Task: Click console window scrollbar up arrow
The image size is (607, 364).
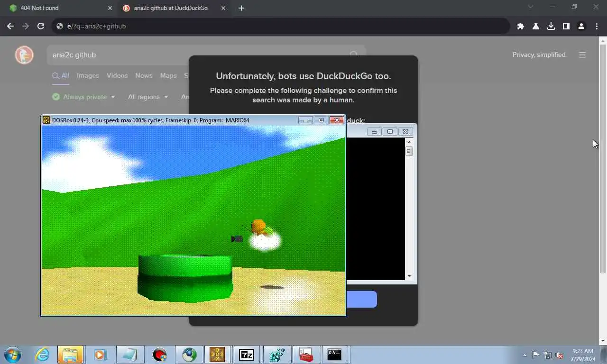Action: coord(409,142)
